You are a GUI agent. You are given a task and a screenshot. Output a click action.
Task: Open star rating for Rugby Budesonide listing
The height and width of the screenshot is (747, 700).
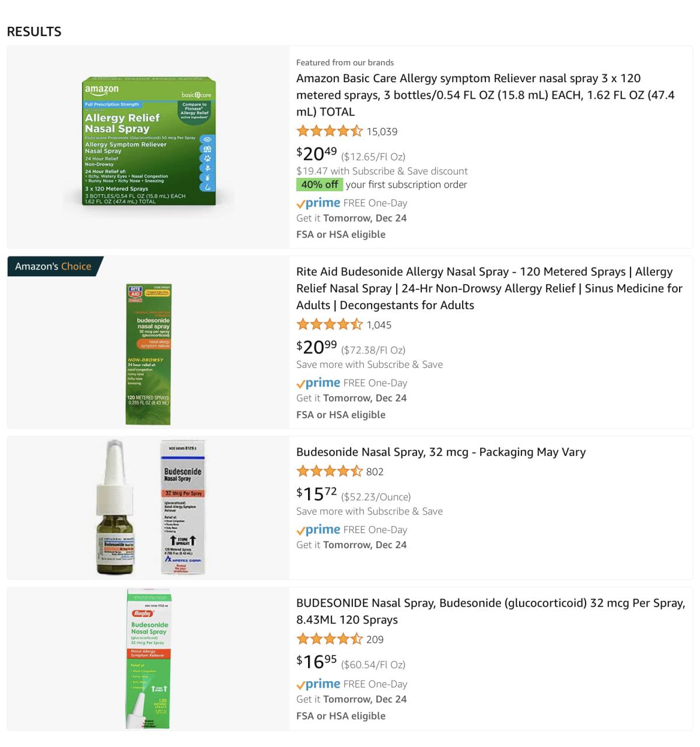click(330, 640)
